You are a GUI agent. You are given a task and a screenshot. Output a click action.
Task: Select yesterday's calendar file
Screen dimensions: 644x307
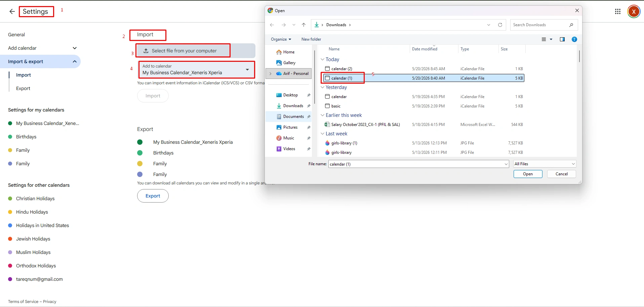click(x=424, y=97)
